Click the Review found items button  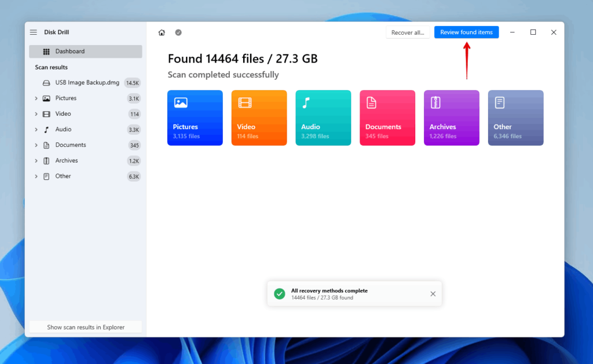tap(466, 32)
